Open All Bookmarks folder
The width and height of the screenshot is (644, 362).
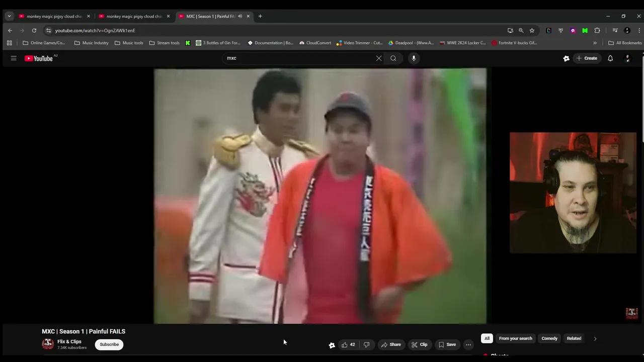[x=625, y=43]
